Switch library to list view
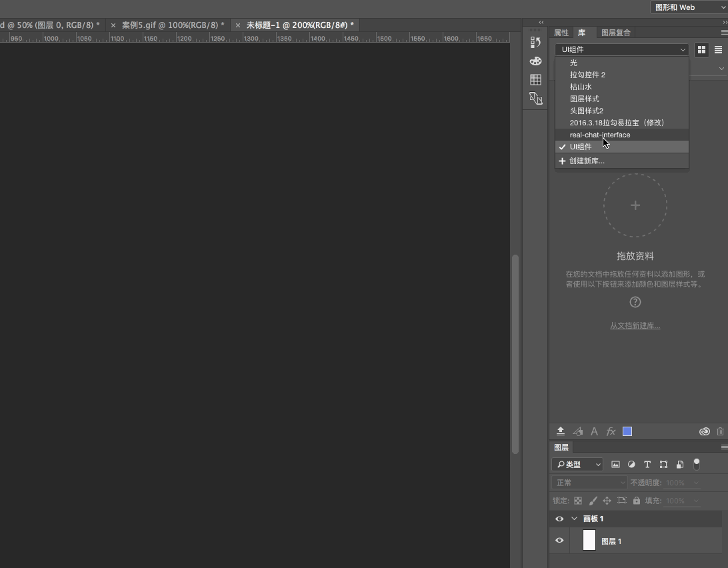 [x=718, y=50]
